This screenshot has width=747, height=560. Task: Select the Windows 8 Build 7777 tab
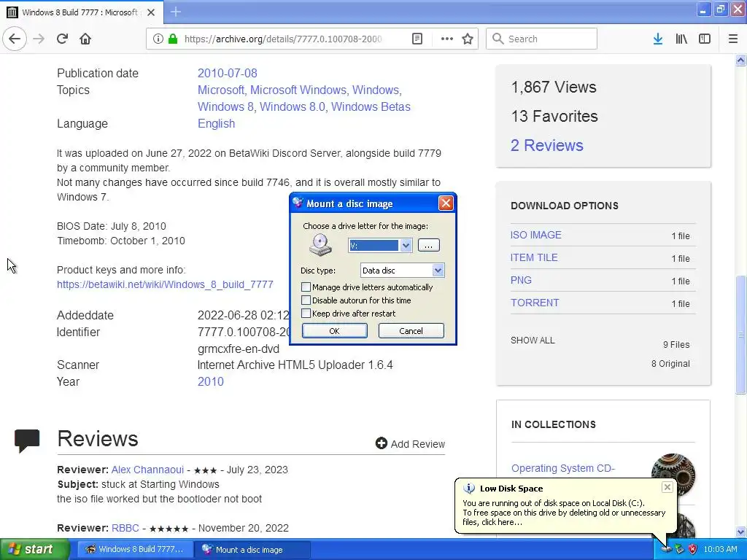click(x=82, y=12)
